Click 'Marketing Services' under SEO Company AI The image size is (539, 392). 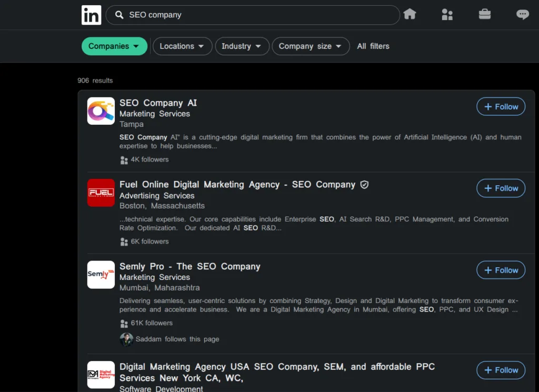155,114
